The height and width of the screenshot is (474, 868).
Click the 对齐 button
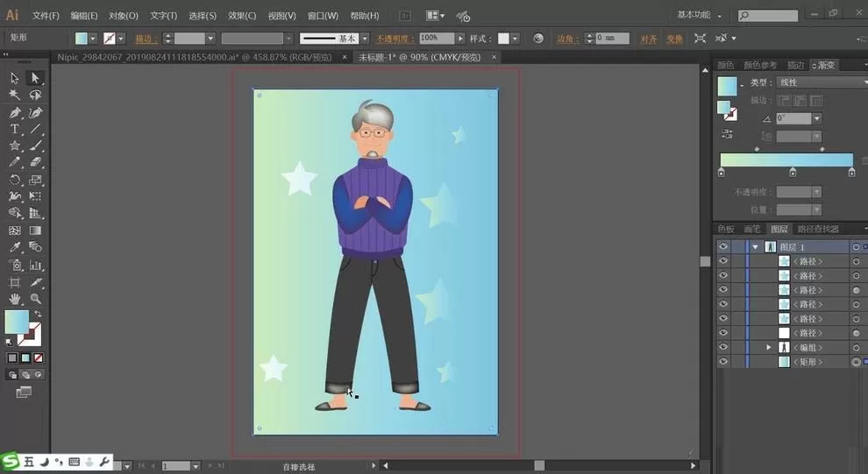click(x=648, y=39)
